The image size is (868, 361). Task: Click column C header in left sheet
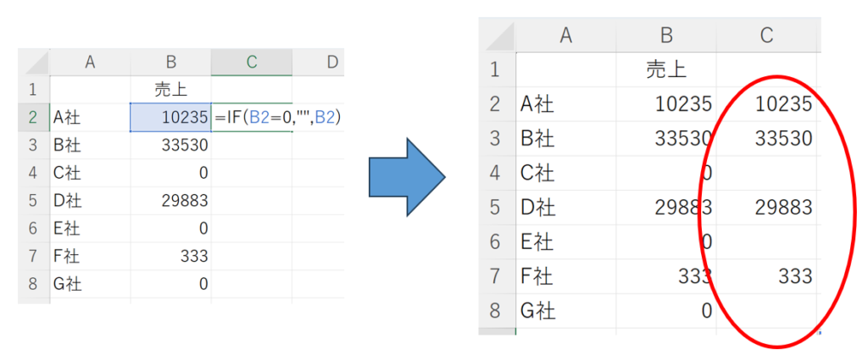point(252,63)
